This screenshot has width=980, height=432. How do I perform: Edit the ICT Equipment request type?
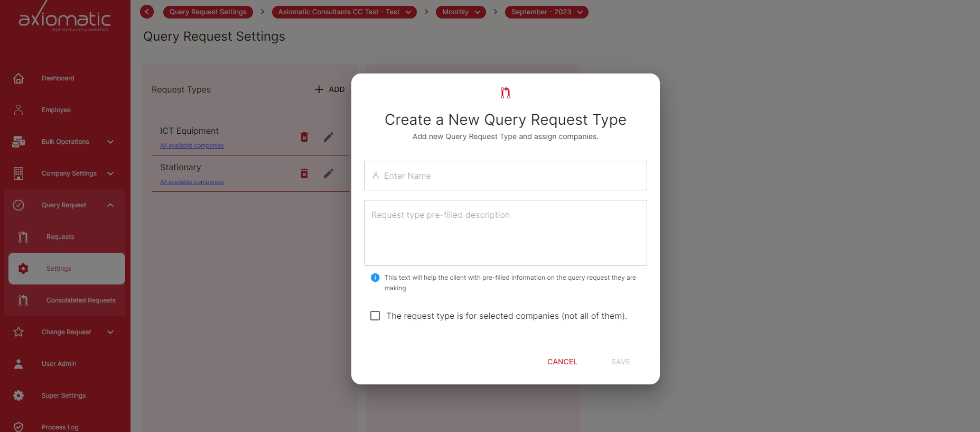coord(329,137)
